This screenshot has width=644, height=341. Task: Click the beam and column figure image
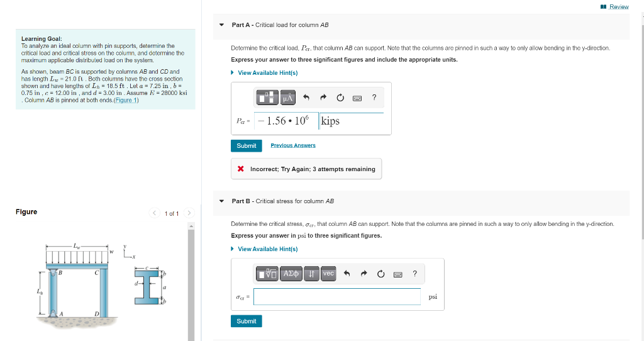coord(103,286)
